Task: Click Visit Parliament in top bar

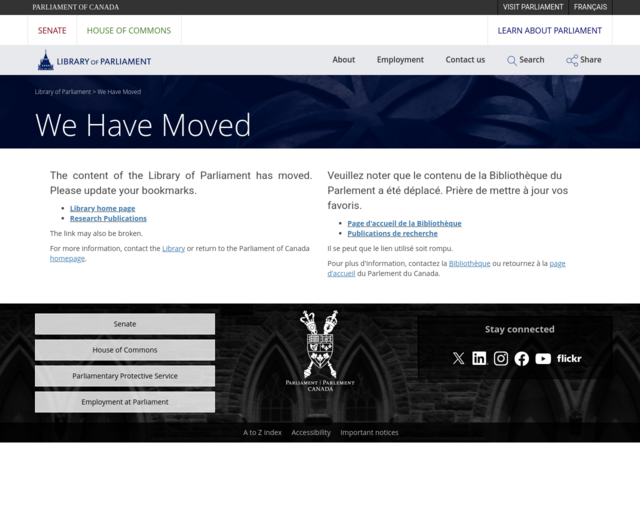Action: 533,7
